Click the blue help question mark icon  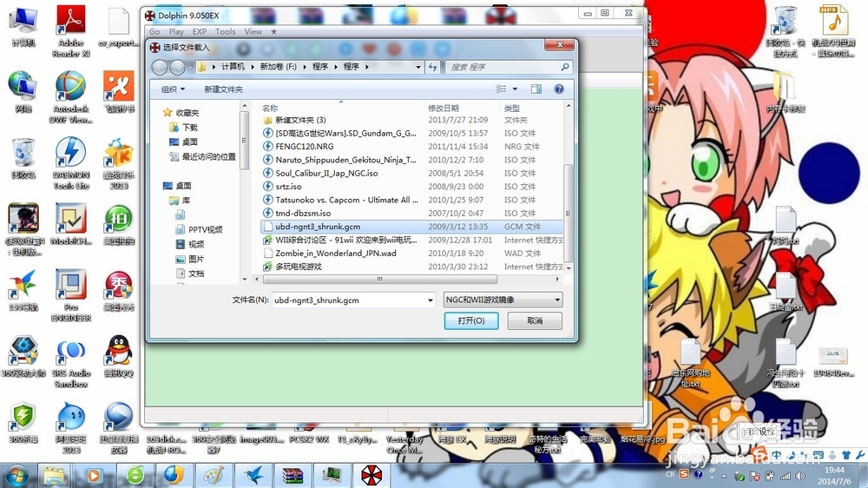[559, 89]
